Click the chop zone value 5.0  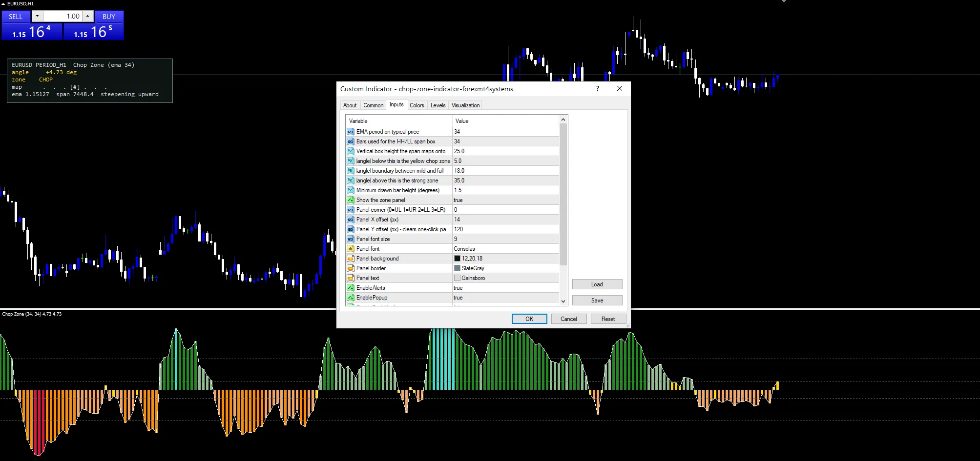(x=505, y=161)
